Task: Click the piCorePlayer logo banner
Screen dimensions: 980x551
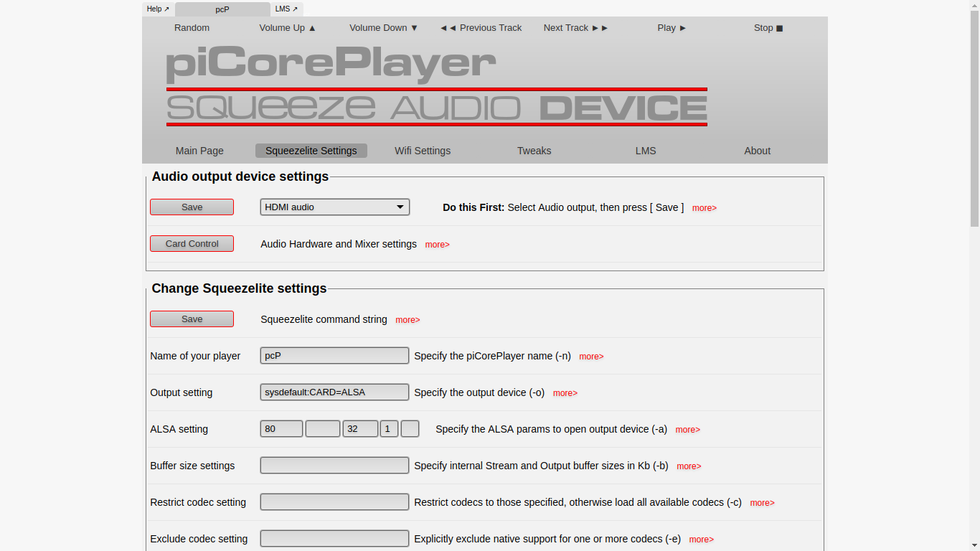Action: click(437, 86)
